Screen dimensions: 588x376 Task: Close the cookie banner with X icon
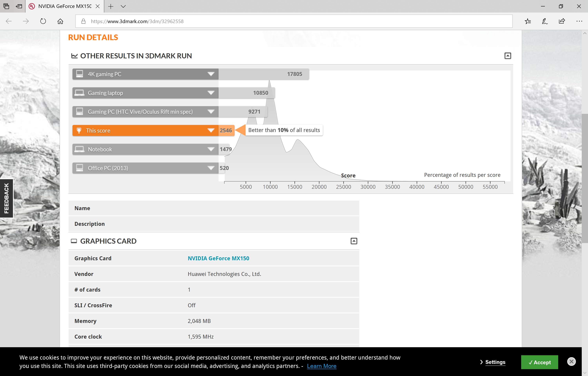[x=571, y=362]
